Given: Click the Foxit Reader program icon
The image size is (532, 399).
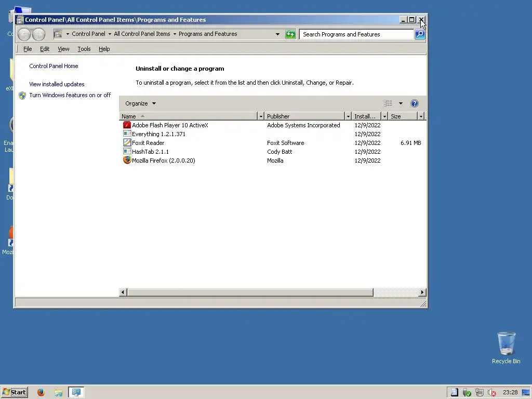Looking at the screenshot, I should click(x=127, y=143).
